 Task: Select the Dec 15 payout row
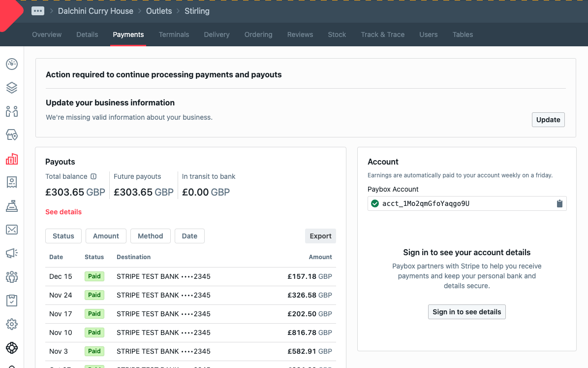[190, 276]
